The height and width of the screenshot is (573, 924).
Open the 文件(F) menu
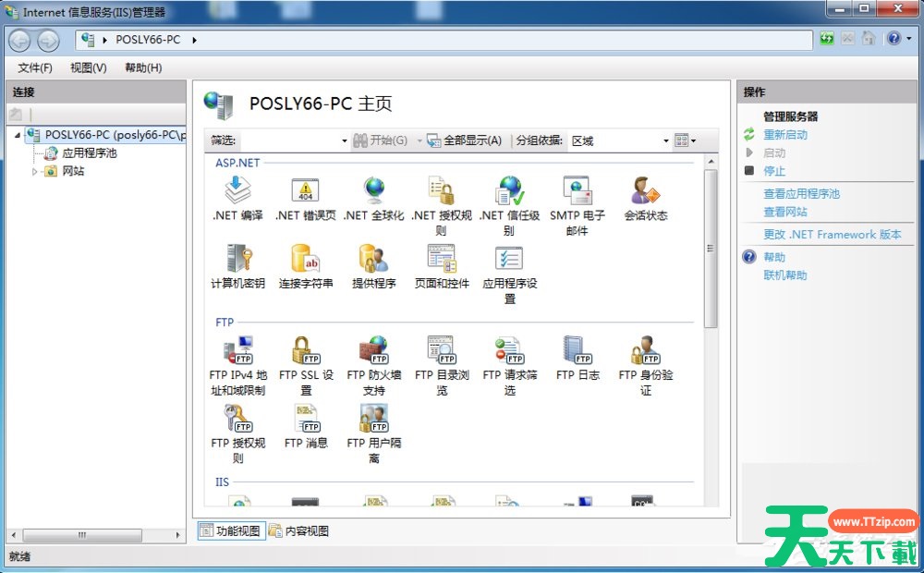[35, 67]
